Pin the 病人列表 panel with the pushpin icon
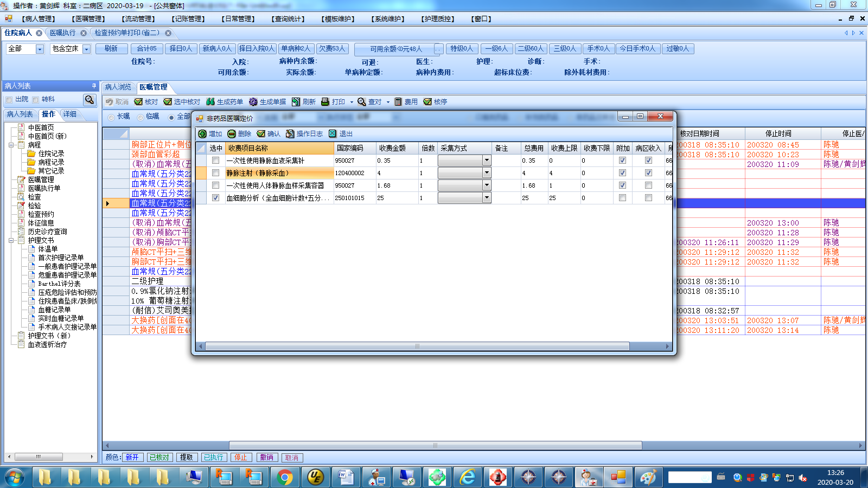The image size is (868, 488). point(94,86)
